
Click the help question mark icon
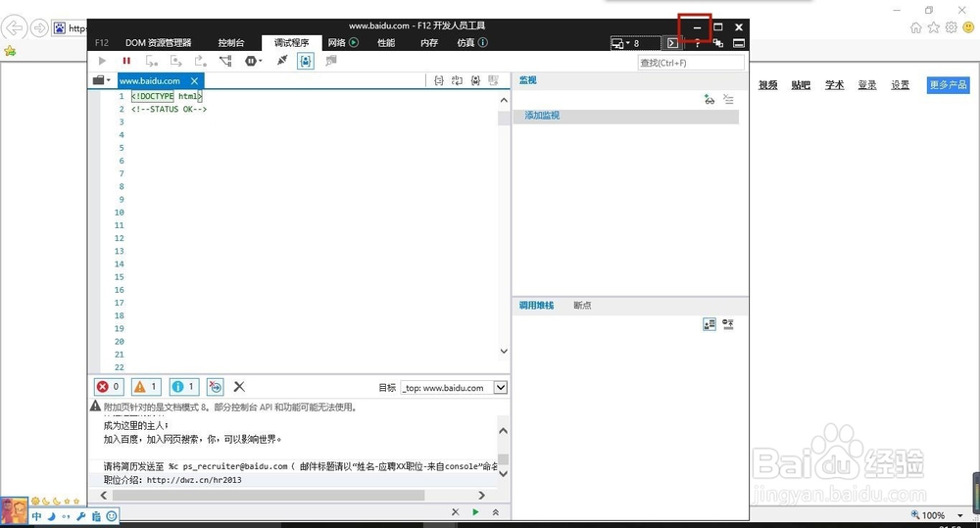[697, 44]
